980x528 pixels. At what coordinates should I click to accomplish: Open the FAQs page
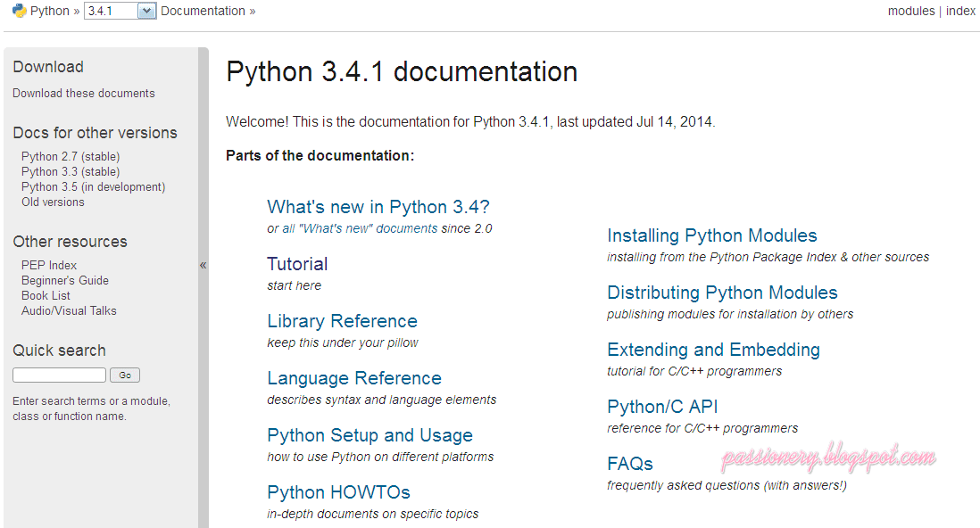[x=630, y=463]
